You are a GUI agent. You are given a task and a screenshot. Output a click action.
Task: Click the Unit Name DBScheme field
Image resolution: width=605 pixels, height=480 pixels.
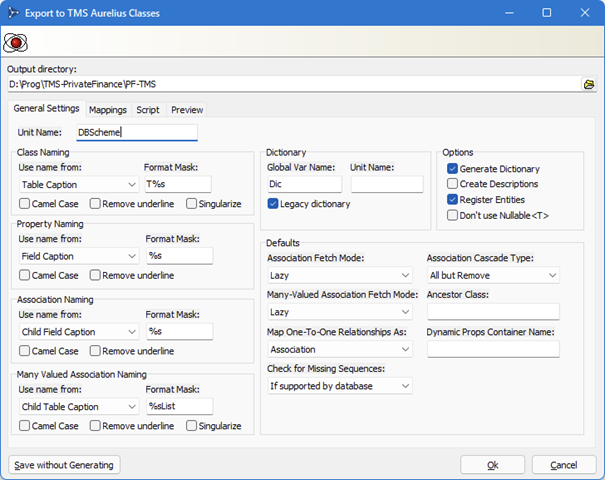tap(137, 132)
